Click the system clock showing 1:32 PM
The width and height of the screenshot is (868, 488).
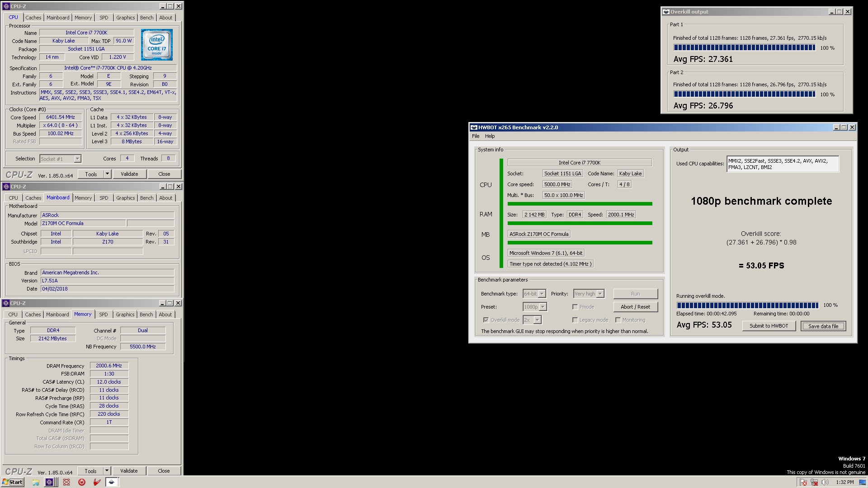pos(845,482)
